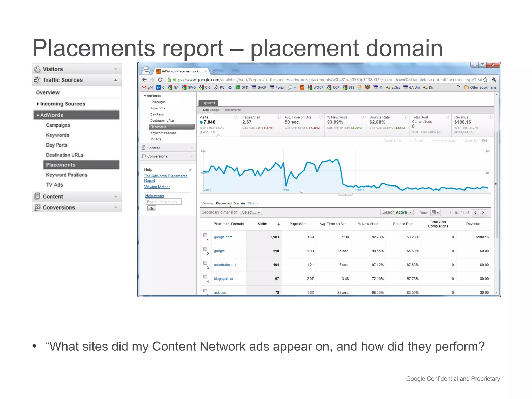
Task: Open the GA Uni bookmark
Action: (411, 88)
